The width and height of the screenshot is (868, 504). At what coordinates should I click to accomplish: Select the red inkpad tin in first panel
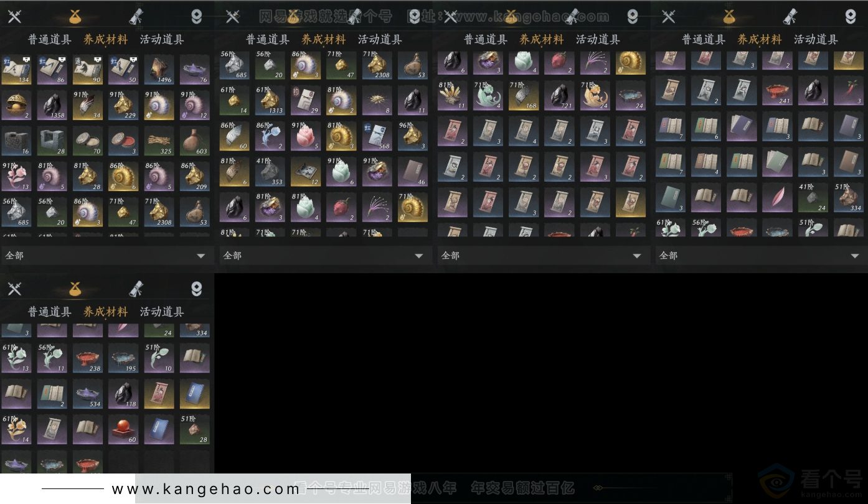pyautogui.click(x=124, y=142)
